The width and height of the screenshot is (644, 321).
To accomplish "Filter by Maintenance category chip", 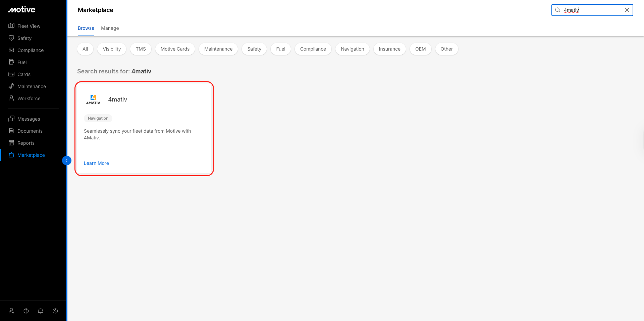I will [218, 49].
